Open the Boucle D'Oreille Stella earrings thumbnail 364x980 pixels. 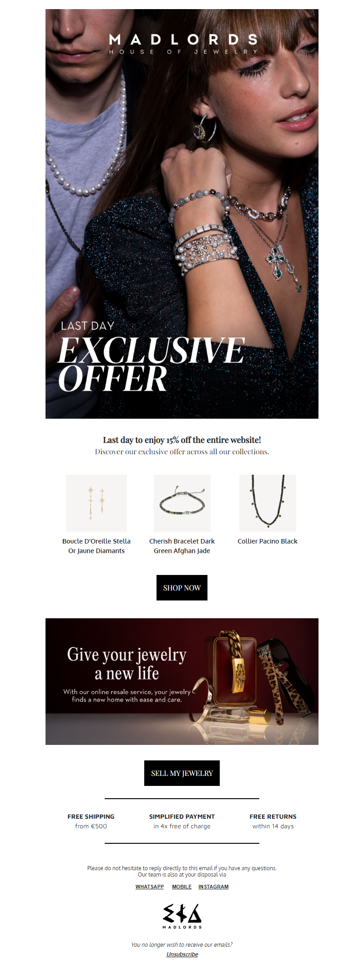(96, 503)
